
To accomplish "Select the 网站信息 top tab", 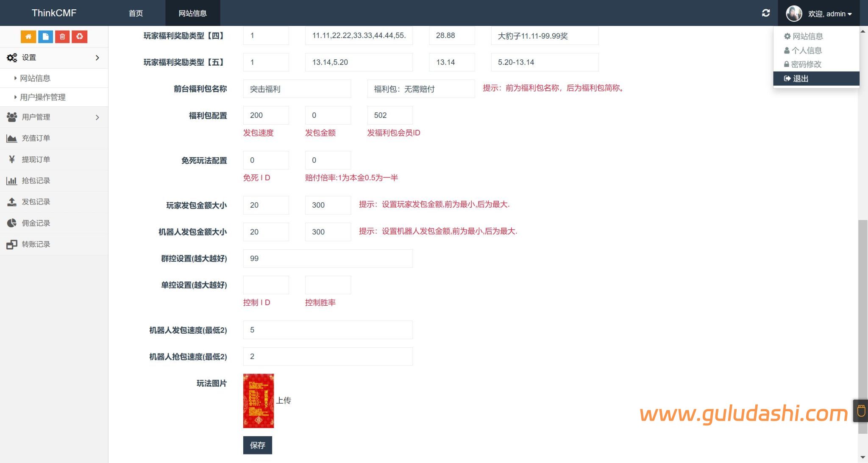I will (192, 13).
